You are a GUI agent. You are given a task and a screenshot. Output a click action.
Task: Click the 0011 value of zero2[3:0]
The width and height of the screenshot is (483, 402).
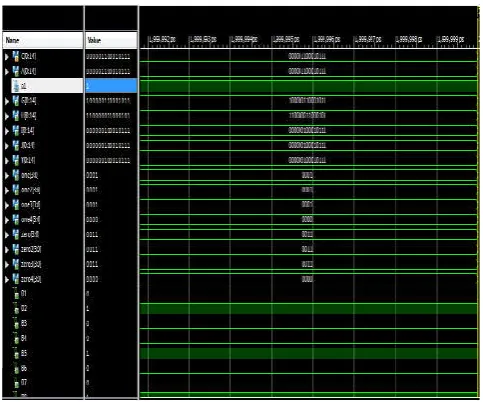tap(92, 250)
